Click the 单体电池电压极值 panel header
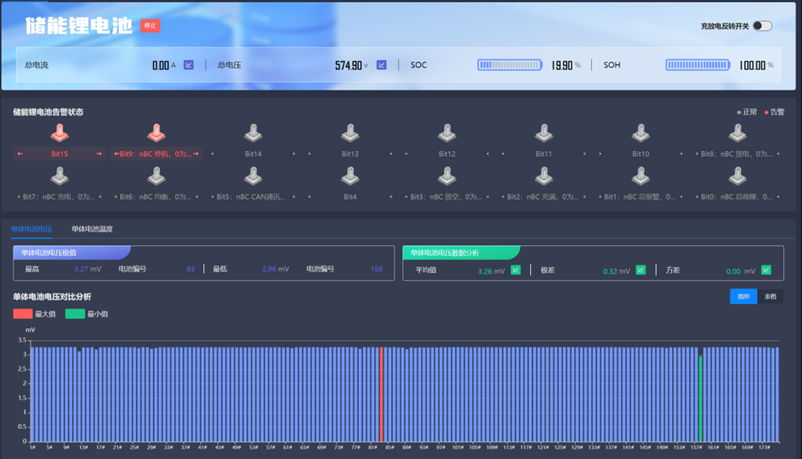Screen dimensions: 802x459 72,252
